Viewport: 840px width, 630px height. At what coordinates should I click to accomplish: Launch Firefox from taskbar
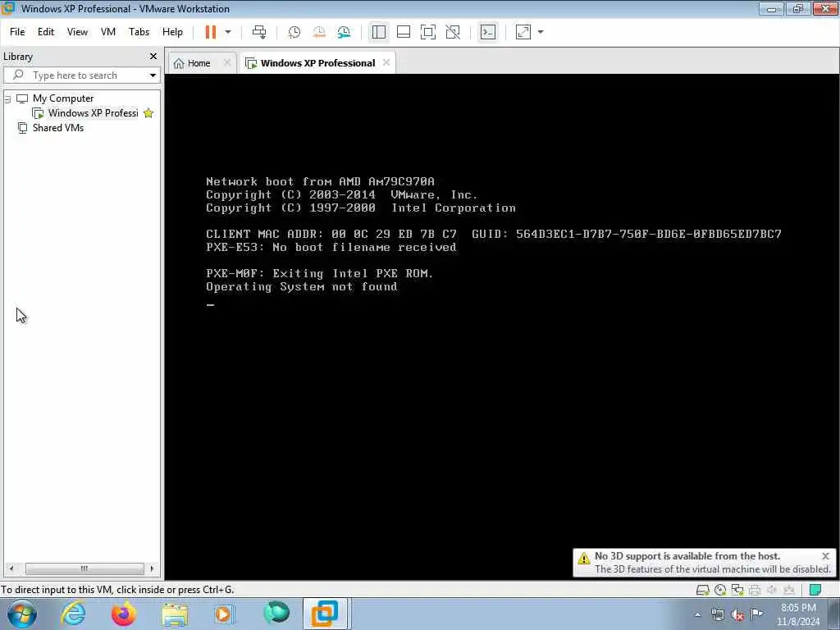coord(124,614)
